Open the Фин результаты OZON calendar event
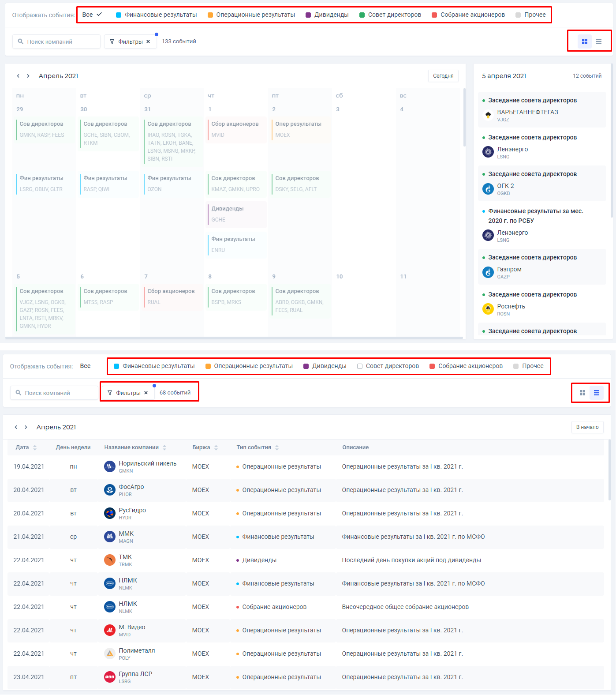The image size is (616, 695). pos(172,184)
